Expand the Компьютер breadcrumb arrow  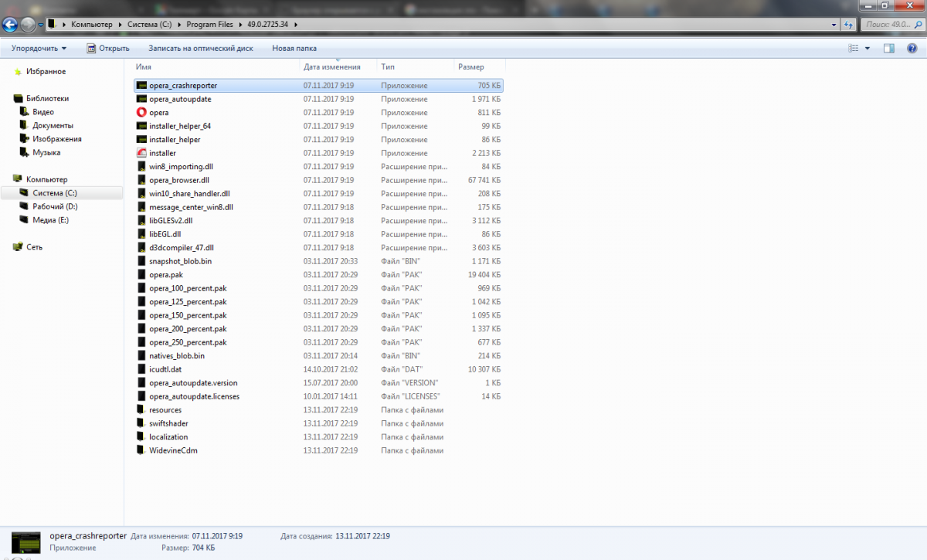(119, 25)
